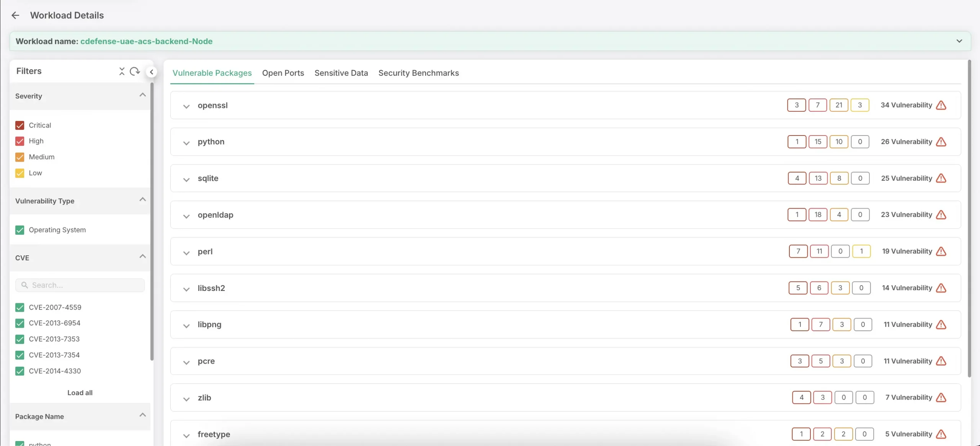The width and height of the screenshot is (980, 446).
Task: Toggle the Medium severity checkbox
Action: [20, 157]
